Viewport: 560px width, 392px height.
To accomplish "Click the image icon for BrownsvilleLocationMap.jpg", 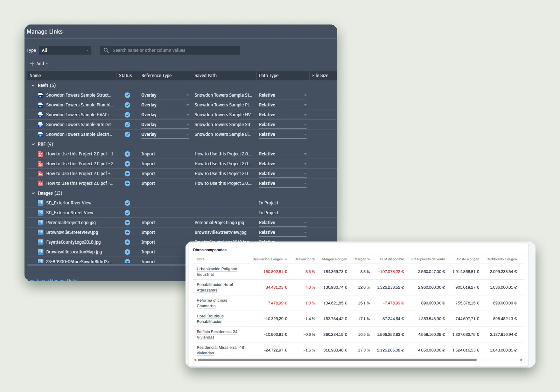I will 41,252.
